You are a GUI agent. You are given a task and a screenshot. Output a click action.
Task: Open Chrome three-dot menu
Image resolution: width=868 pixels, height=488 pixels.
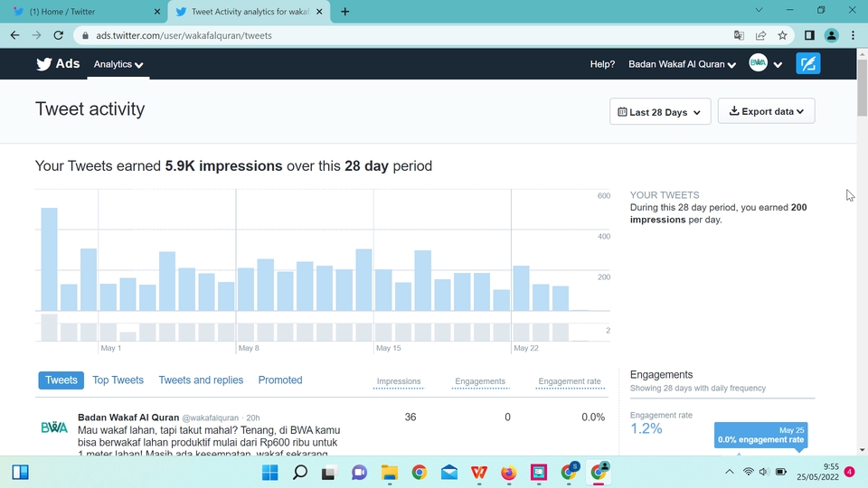coord(853,35)
